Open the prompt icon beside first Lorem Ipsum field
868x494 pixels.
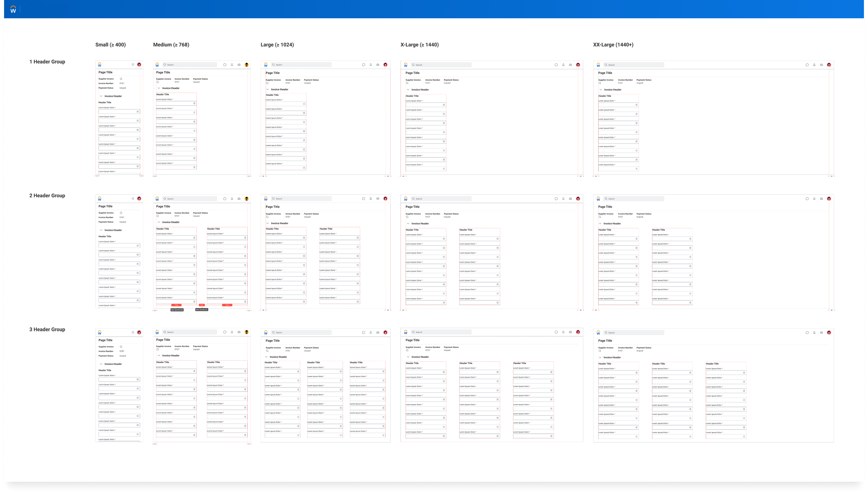click(x=138, y=111)
